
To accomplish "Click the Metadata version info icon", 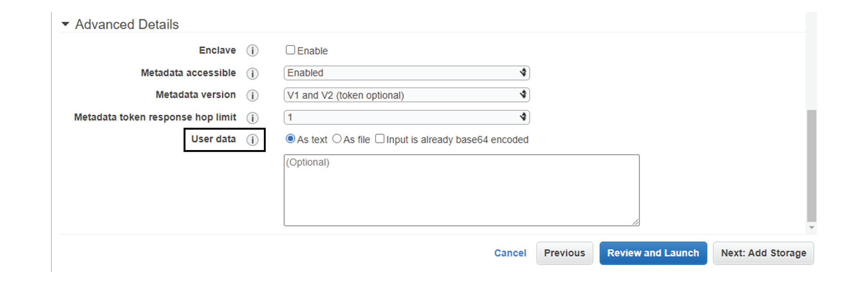I will point(253,95).
